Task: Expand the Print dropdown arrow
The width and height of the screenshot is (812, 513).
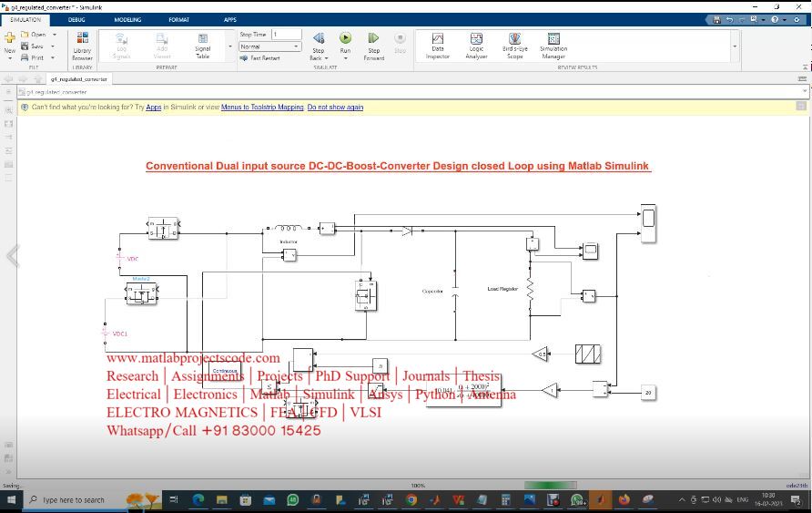Action: pyautogui.click(x=53, y=57)
